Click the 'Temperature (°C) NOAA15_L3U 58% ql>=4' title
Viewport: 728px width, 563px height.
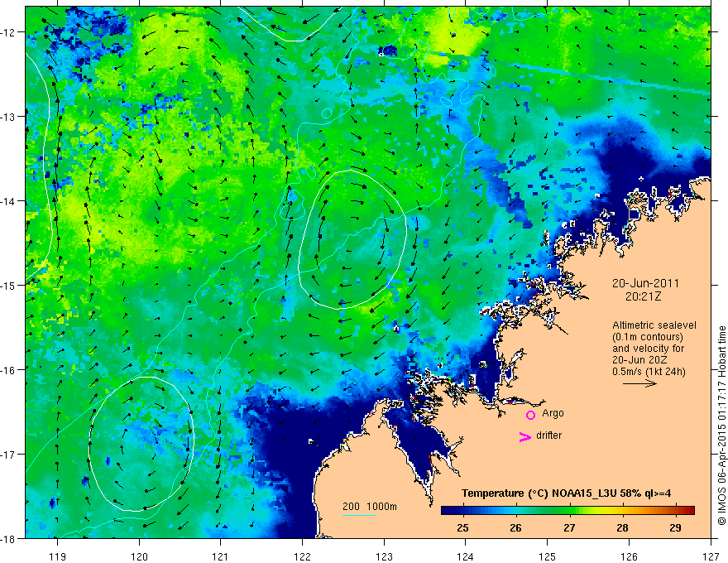coord(566,493)
